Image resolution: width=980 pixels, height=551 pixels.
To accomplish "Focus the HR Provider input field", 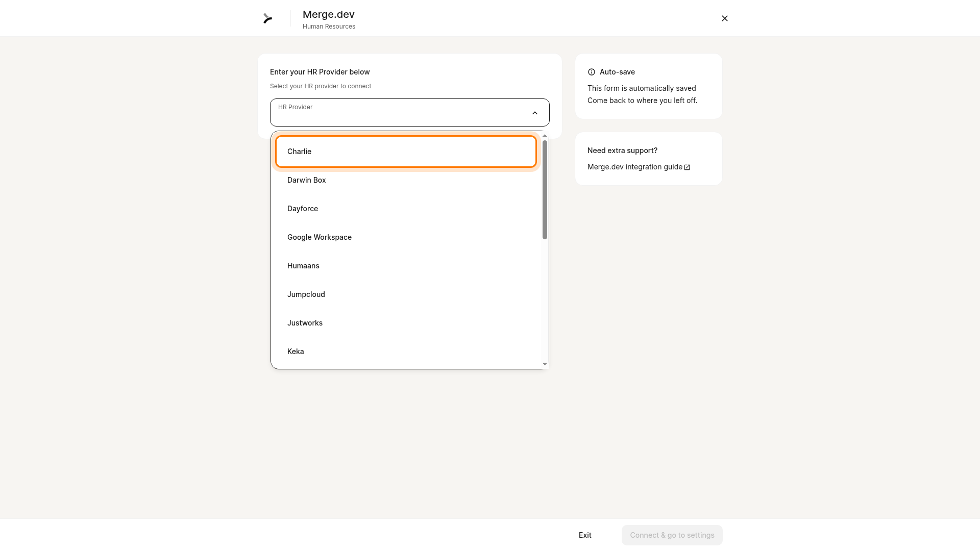I will [409, 112].
